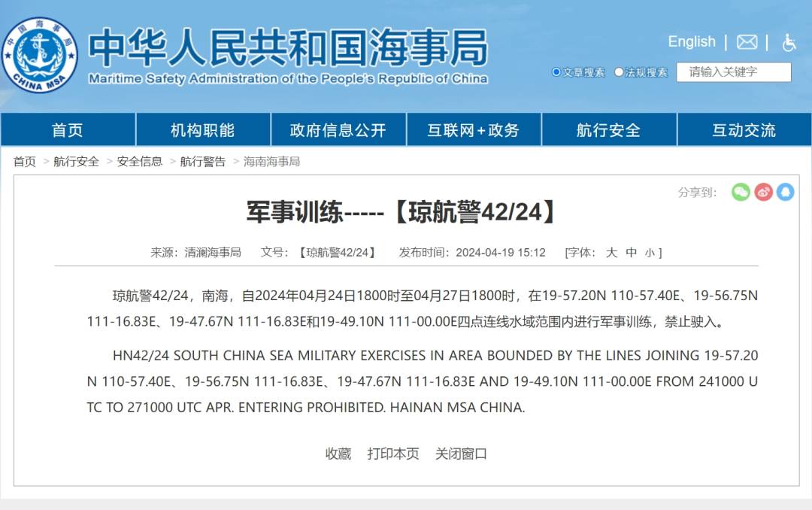Expand the 互联网+政务 navigation menu
The image size is (812, 510).
pyautogui.click(x=474, y=130)
